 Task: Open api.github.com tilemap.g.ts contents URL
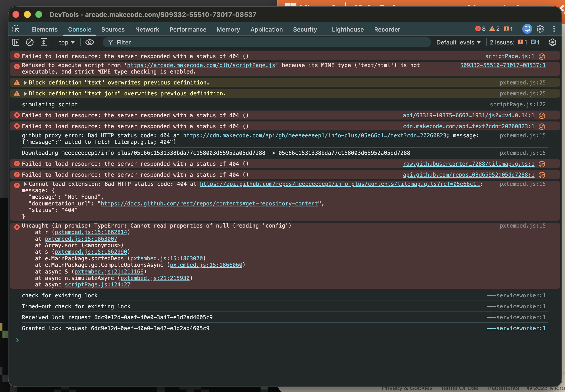click(340, 184)
